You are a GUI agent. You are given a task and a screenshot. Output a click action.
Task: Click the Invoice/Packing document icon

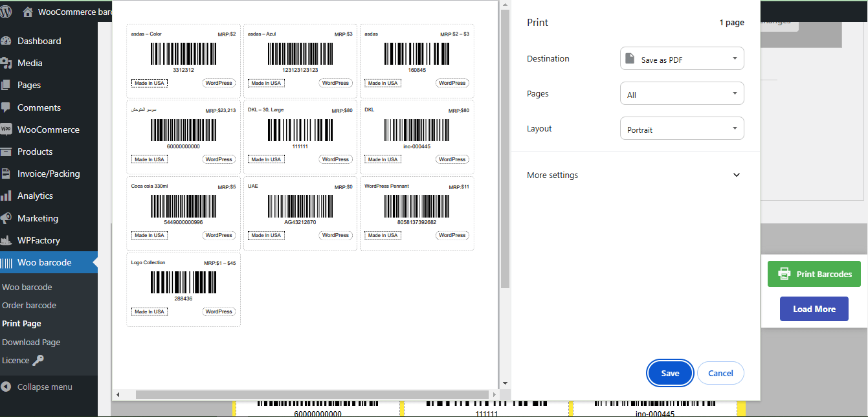click(x=6, y=174)
